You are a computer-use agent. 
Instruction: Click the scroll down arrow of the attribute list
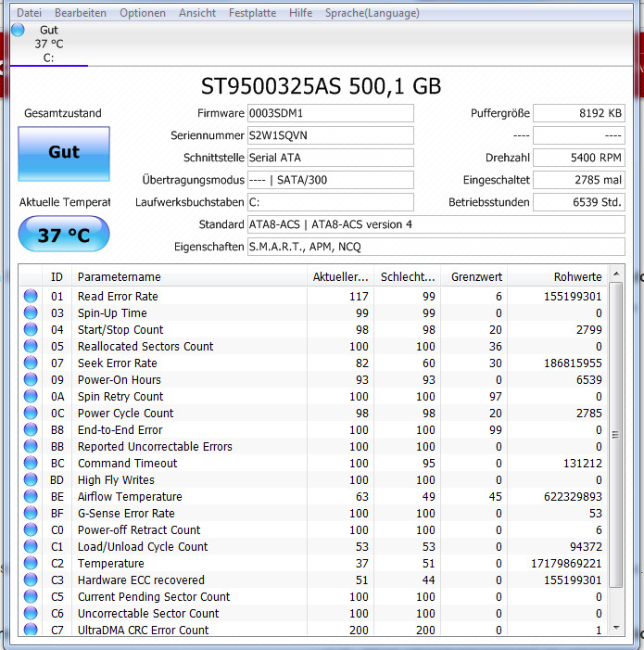(616, 628)
